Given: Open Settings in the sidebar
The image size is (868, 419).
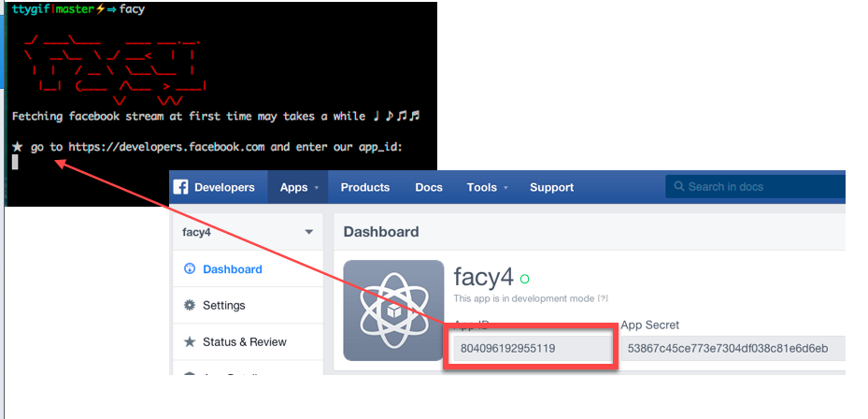Looking at the screenshot, I should coord(248,306).
